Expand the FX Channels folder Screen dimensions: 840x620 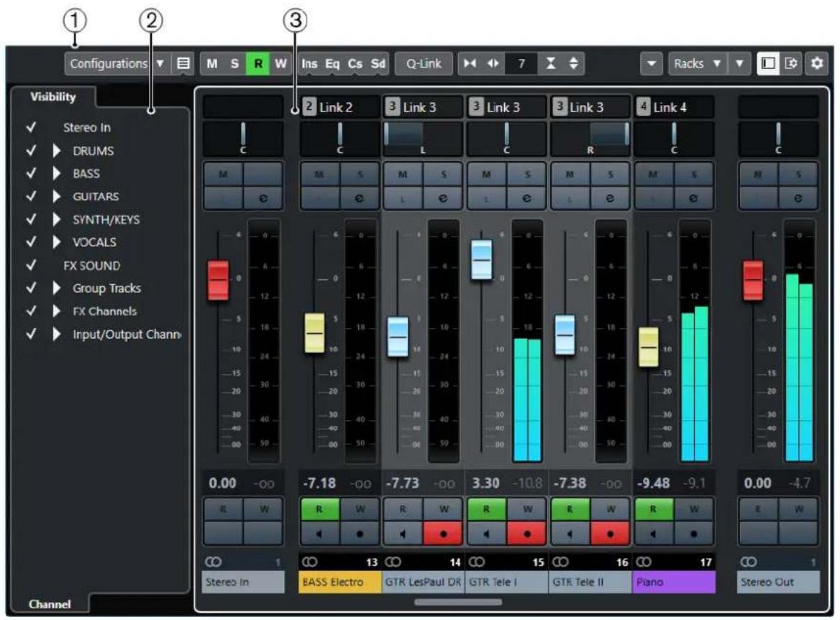[56, 311]
